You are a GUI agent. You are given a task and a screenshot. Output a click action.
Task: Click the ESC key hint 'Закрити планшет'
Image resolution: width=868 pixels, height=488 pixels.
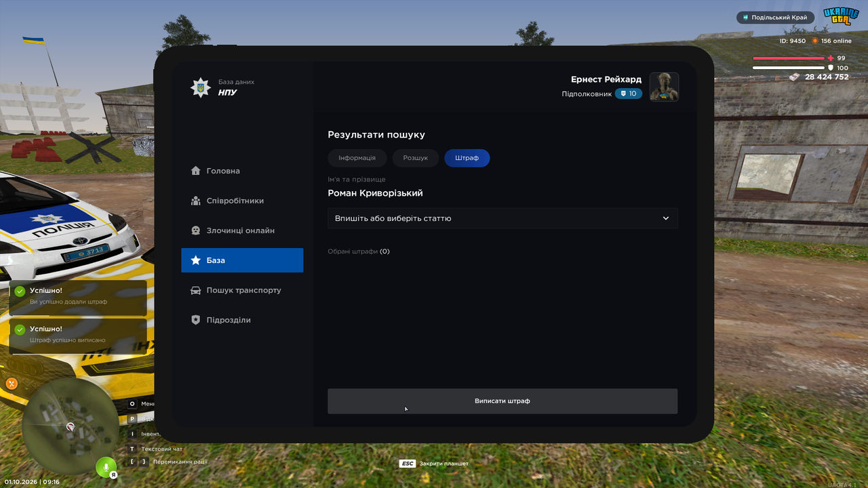pyautogui.click(x=434, y=464)
